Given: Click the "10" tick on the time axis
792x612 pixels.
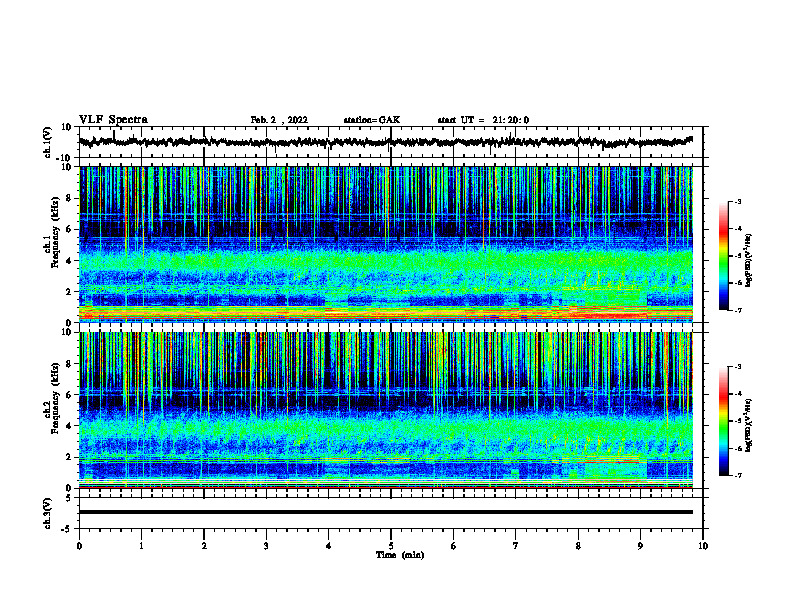Looking at the screenshot, I should (x=703, y=546).
